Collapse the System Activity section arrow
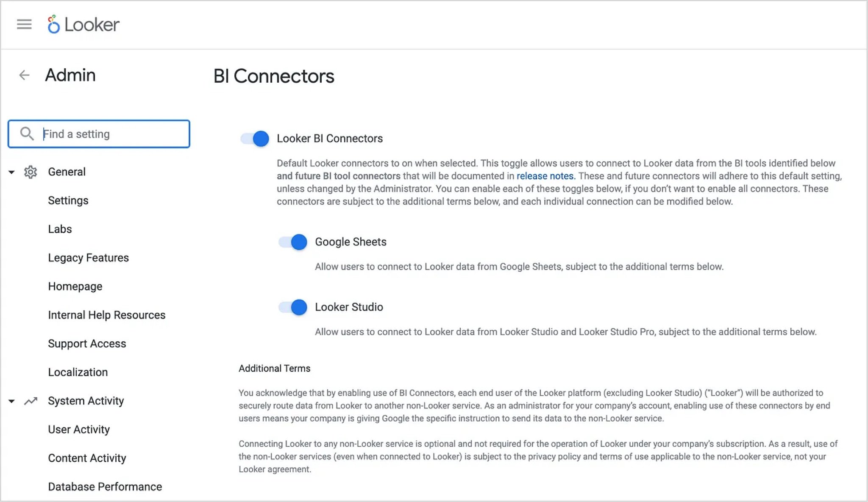 tap(11, 401)
